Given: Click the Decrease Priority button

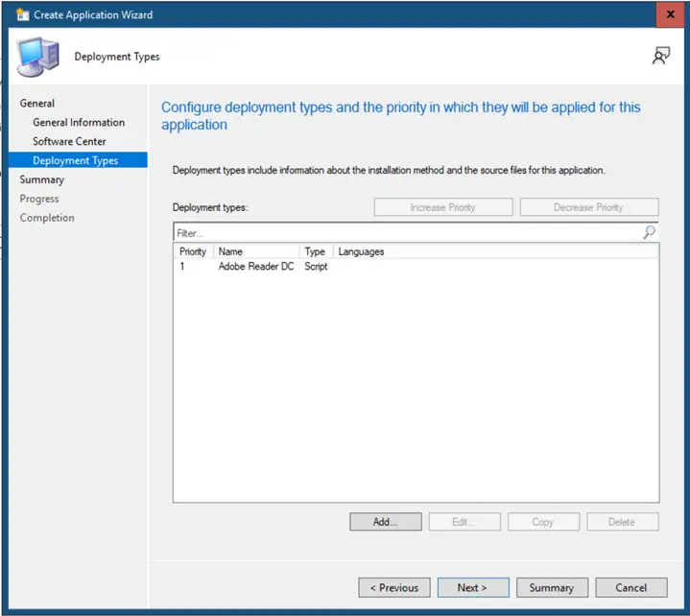Looking at the screenshot, I should coord(589,207).
